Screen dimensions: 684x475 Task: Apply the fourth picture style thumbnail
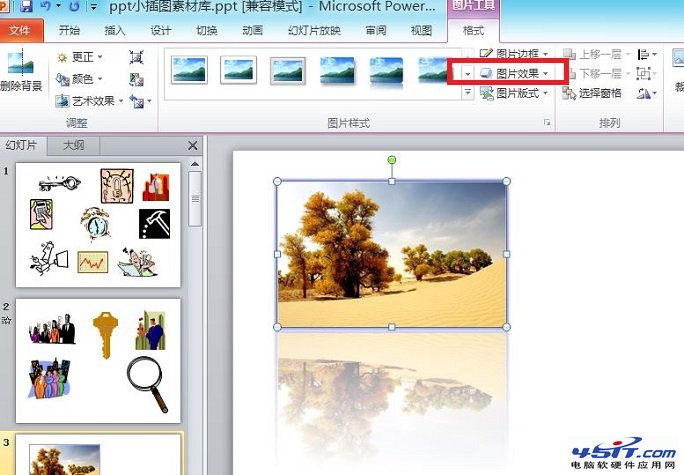(337, 70)
